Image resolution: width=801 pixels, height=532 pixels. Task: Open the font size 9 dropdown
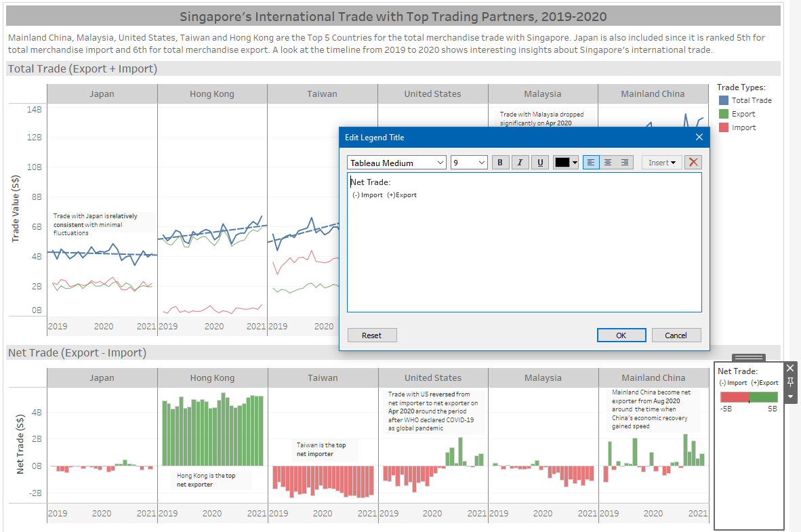point(469,163)
